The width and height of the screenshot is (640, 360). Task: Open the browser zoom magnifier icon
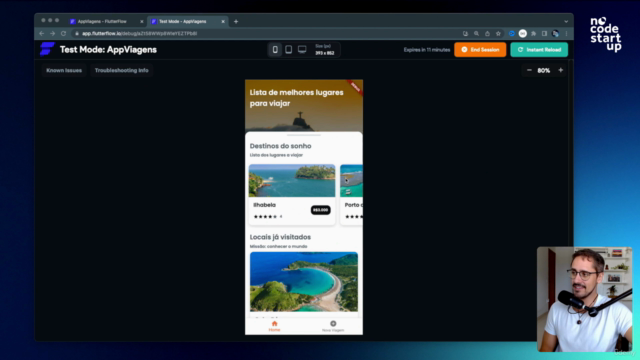tap(476, 33)
